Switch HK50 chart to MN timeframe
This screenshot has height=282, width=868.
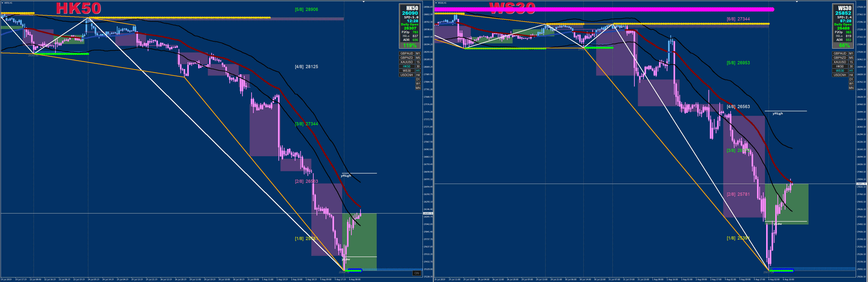click(418, 88)
